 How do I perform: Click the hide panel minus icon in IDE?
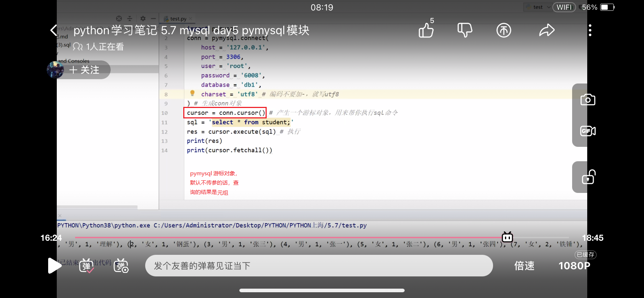[x=153, y=18]
